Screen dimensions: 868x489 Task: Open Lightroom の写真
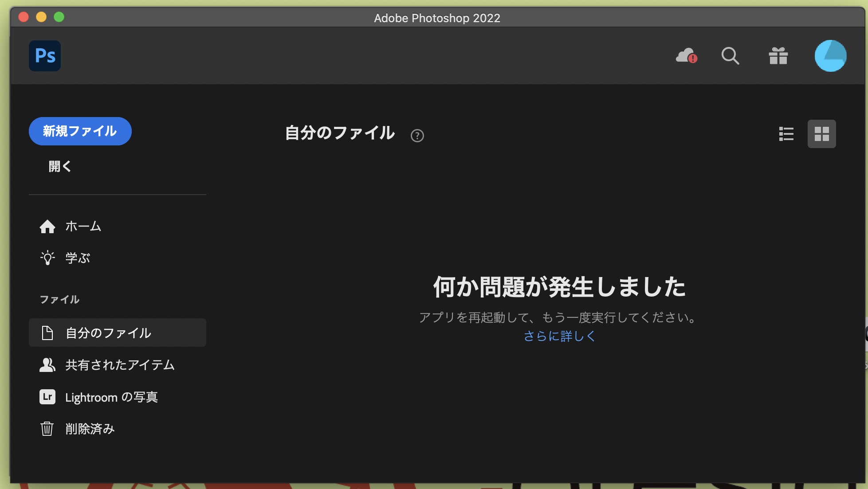click(x=111, y=397)
